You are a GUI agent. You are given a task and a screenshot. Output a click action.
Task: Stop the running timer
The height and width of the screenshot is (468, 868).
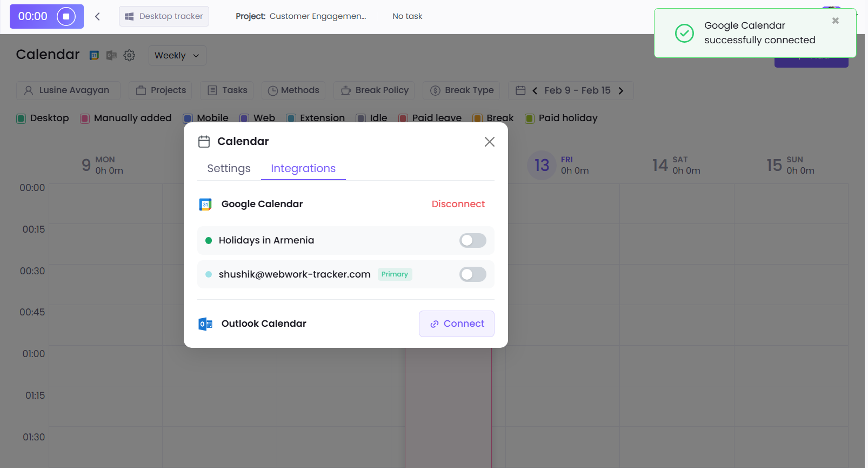pos(66,16)
